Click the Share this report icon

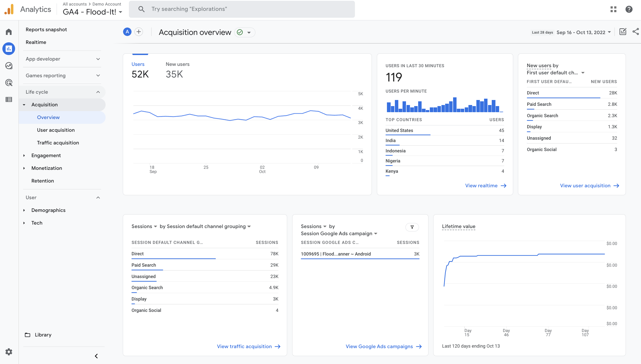point(635,32)
